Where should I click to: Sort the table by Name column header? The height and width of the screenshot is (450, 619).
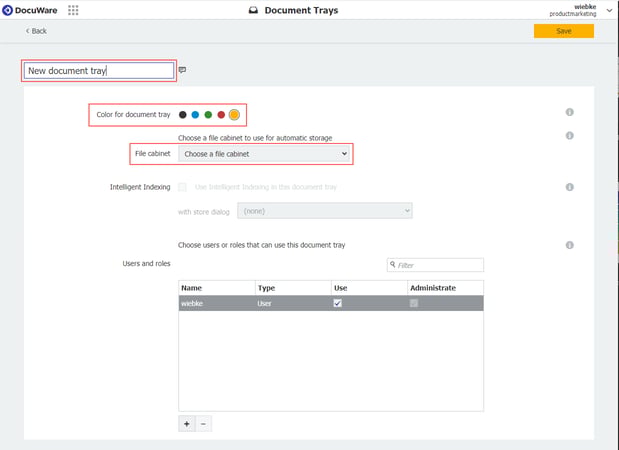(216, 288)
